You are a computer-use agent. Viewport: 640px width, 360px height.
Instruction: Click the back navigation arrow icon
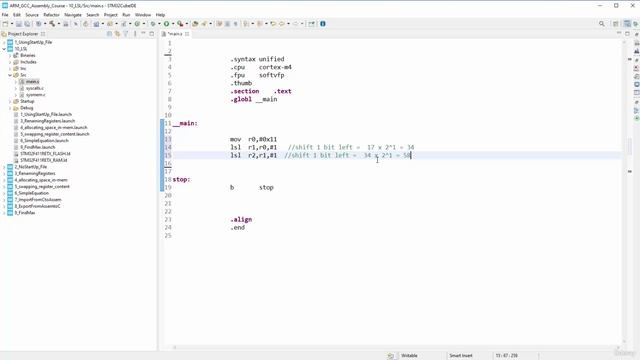pos(282,24)
